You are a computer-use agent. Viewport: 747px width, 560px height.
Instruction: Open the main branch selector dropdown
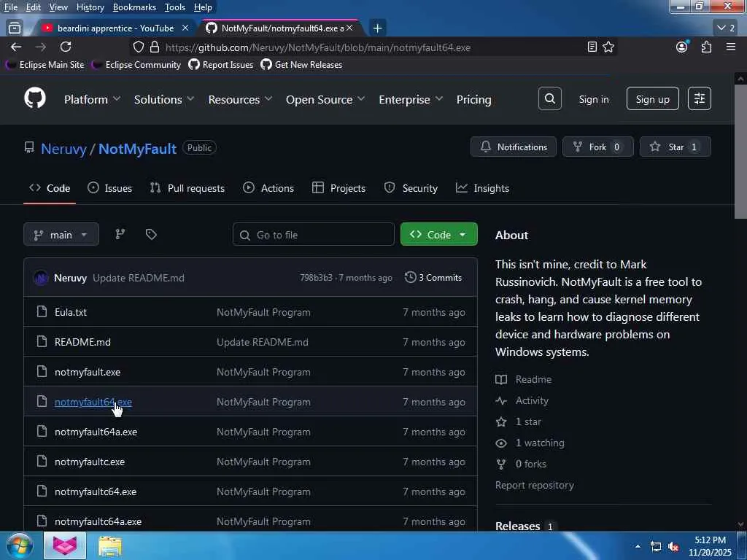coord(61,234)
